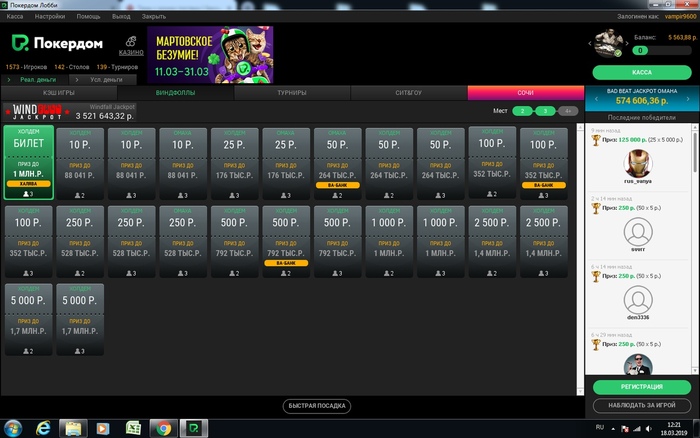The image size is (700, 438).
Task: Toggle the 3 seats filter
Action: point(545,111)
